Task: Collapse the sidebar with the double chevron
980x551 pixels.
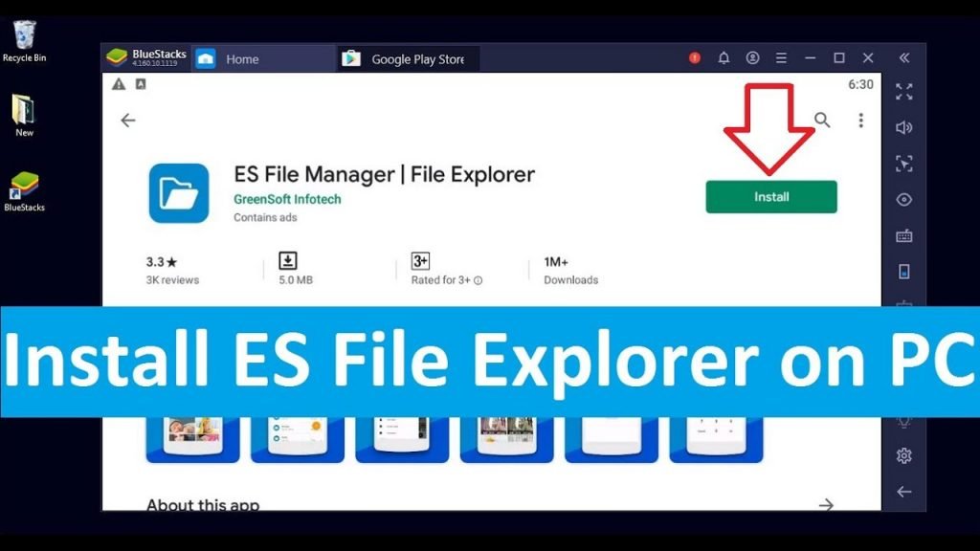Action: tap(904, 57)
